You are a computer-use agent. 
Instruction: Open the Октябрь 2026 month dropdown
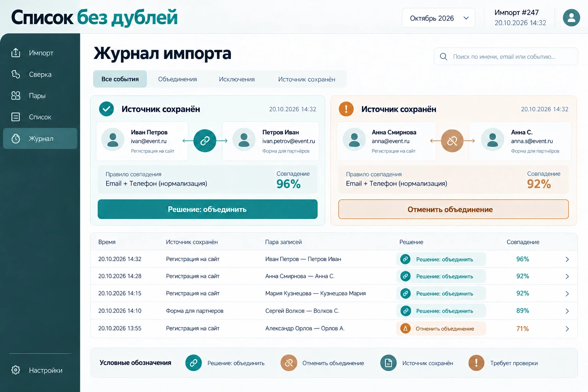pos(438,18)
